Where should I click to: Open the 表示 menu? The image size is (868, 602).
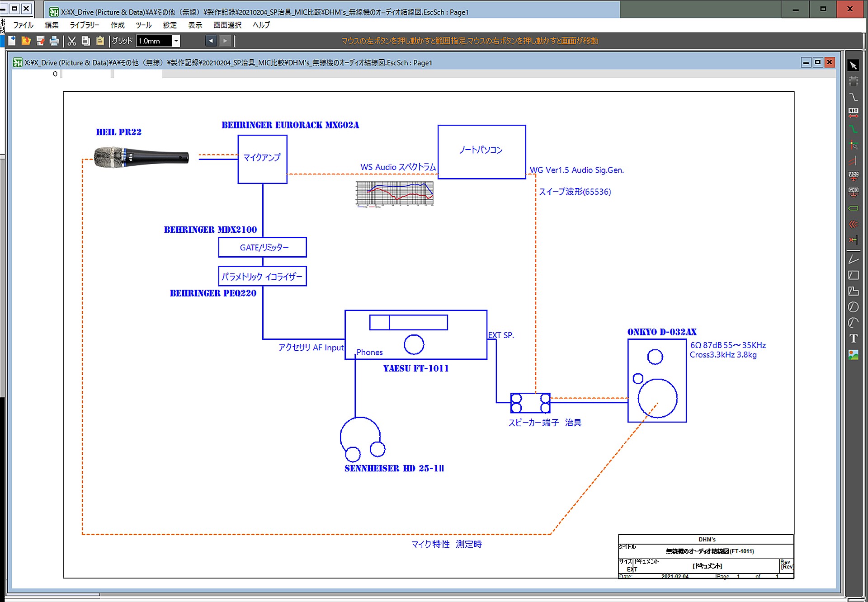195,25
